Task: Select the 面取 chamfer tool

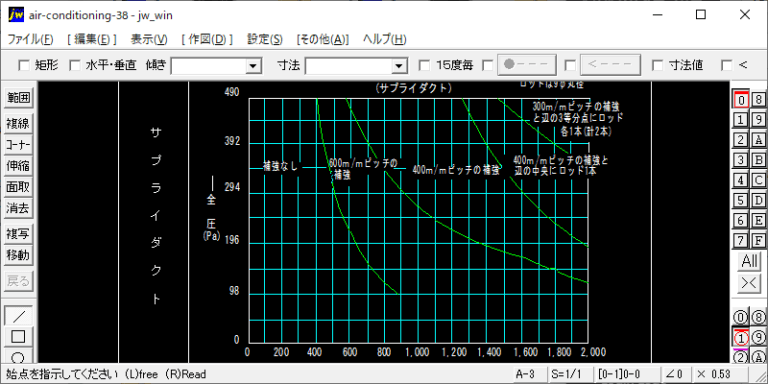Action: (x=19, y=187)
